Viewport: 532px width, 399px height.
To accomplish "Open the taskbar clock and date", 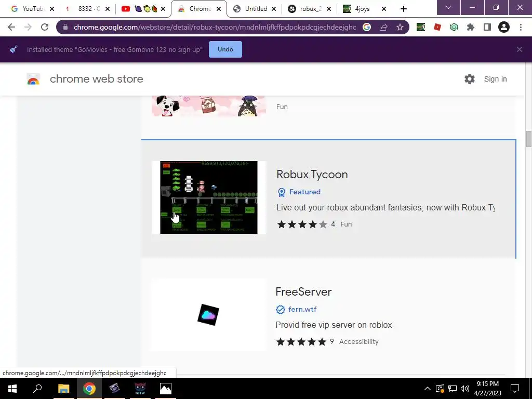I will tap(487, 389).
